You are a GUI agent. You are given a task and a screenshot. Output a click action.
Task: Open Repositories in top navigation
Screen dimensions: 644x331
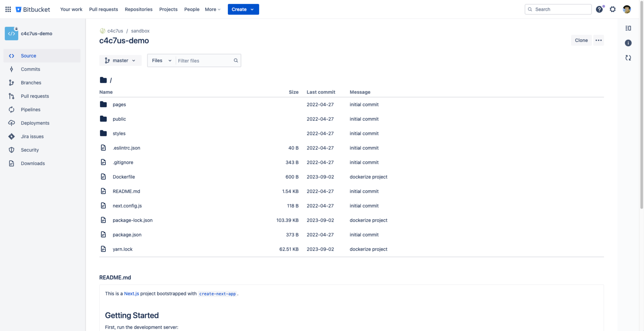pos(139,9)
